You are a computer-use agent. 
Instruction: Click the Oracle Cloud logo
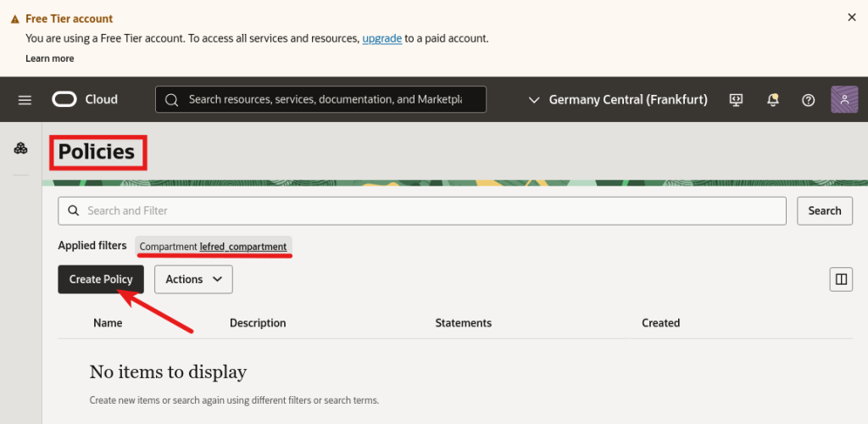click(x=85, y=99)
